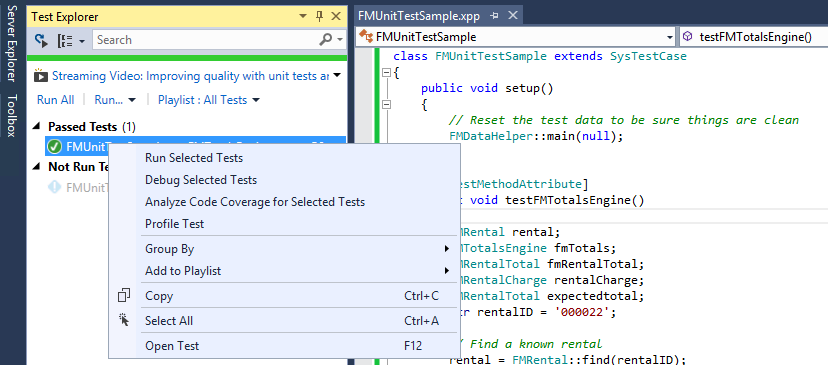Focus the Test Explorer search field
Image resolution: width=828 pixels, height=365 pixels.
[x=205, y=40]
